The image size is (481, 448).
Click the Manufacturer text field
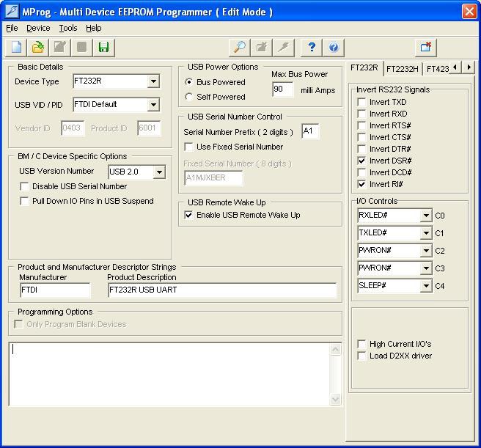coord(55,290)
